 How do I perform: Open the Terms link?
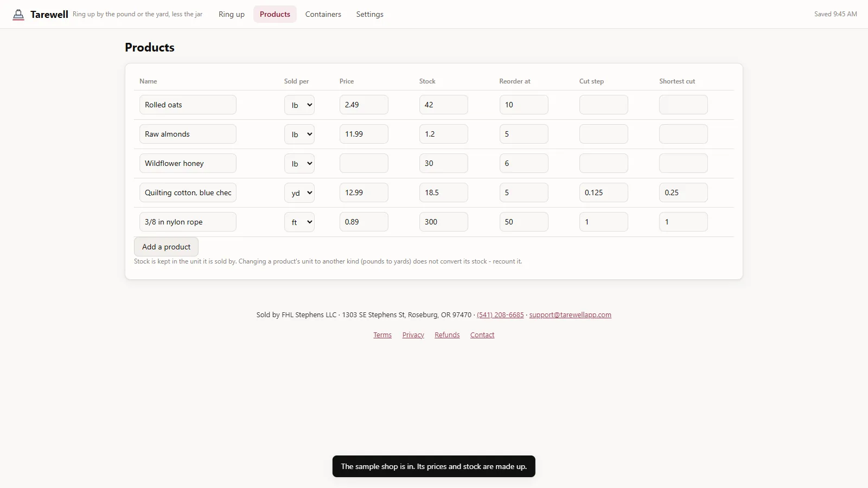click(x=382, y=335)
